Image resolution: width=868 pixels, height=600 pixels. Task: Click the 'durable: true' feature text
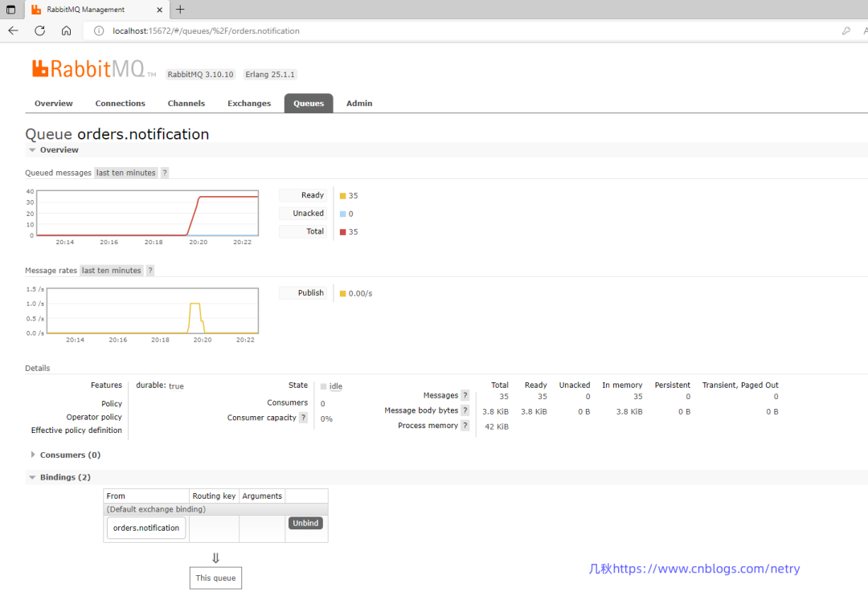pos(160,386)
